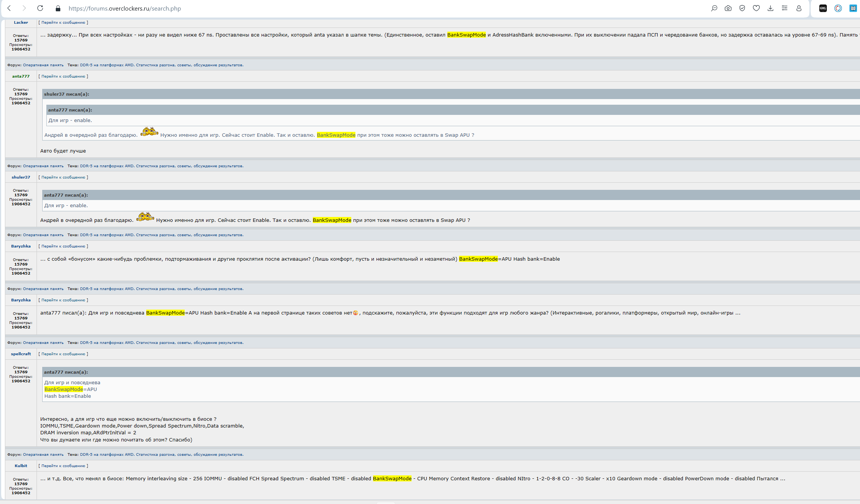860x504 pixels.
Task: Open the downloads arrow icon
Action: pos(770,8)
